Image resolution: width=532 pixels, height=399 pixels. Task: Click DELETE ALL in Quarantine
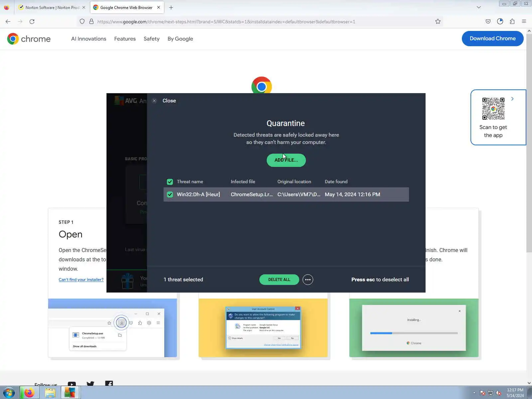coord(279,280)
